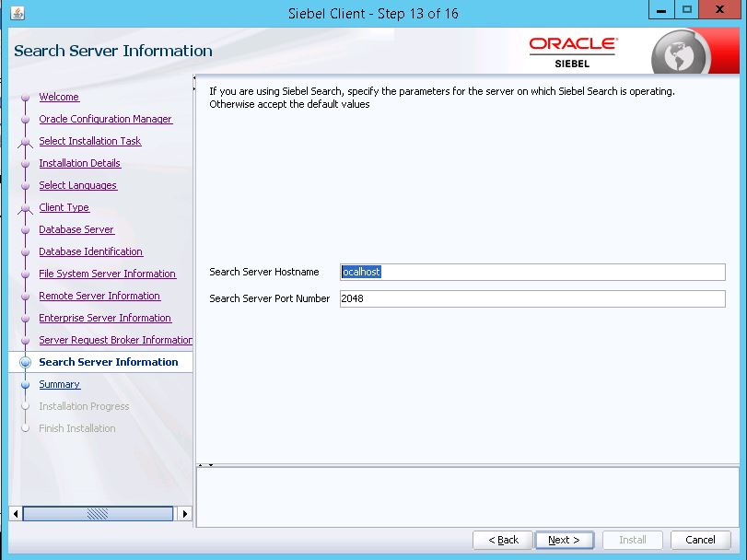The width and height of the screenshot is (747, 560).
Task: Click the Search Server Information step bullet
Action: (x=25, y=363)
